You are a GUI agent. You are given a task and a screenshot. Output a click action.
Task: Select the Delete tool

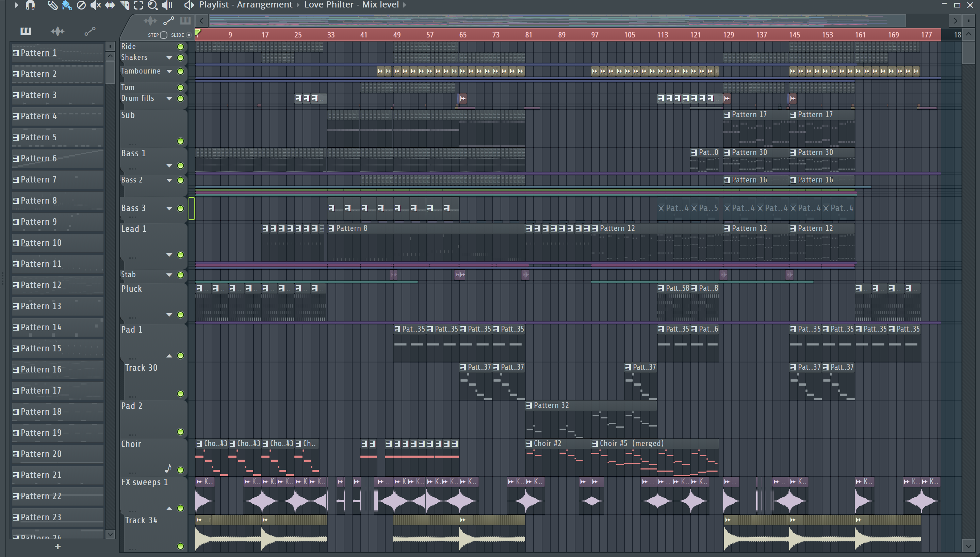pyautogui.click(x=81, y=5)
